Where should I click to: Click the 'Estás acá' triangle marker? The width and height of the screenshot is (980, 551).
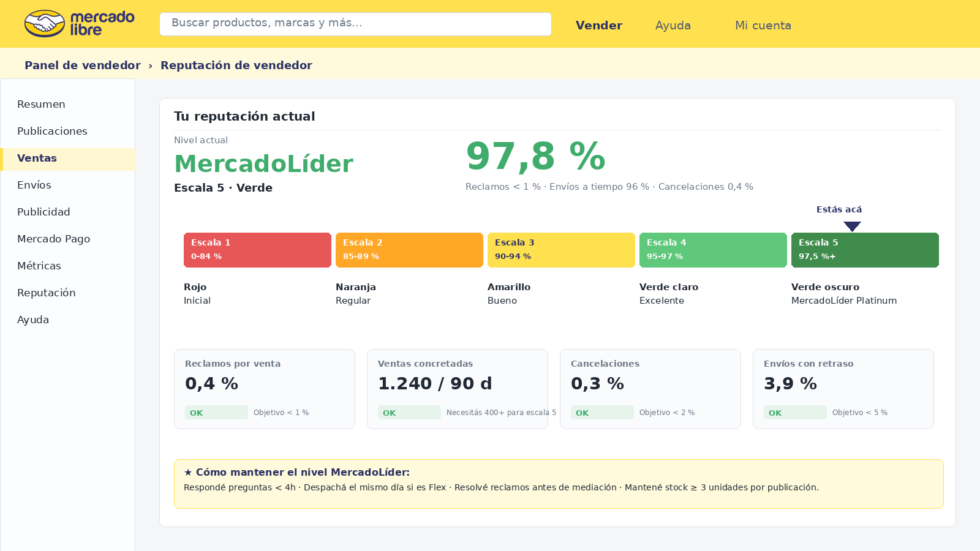click(x=852, y=227)
